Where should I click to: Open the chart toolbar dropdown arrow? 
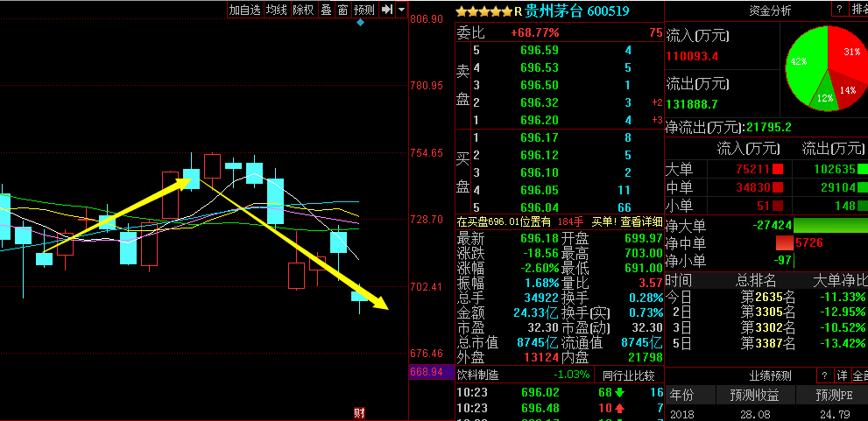point(401,10)
